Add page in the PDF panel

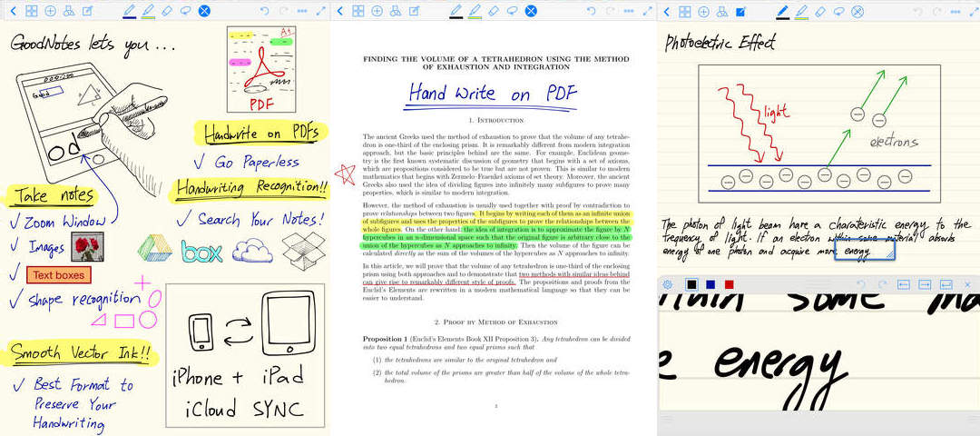pyautogui.click(x=377, y=11)
